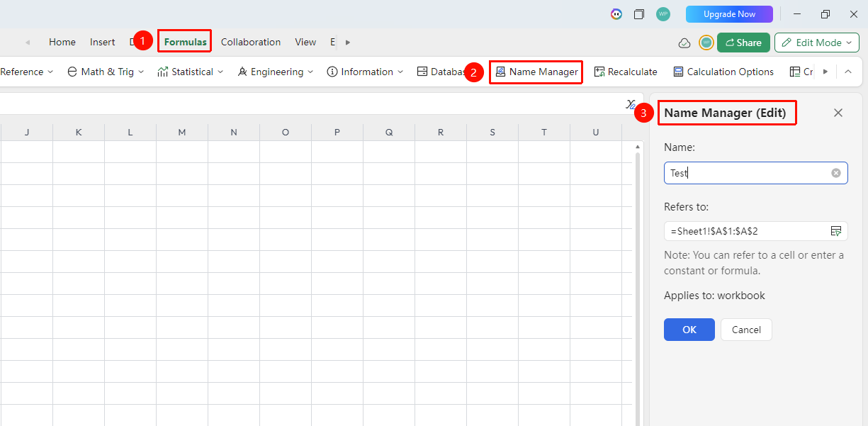Show previous tabs with the left arrow
Image resolution: width=868 pixels, height=426 pixels.
pyautogui.click(x=28, y=43)
